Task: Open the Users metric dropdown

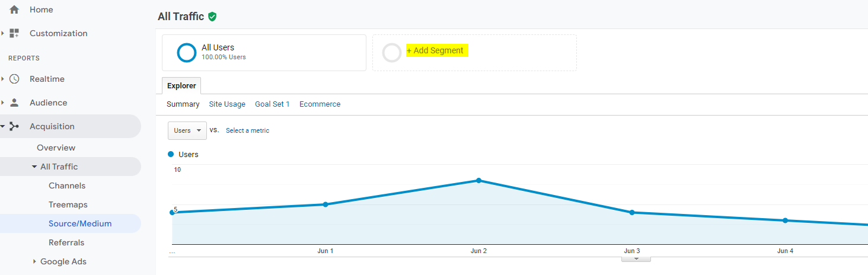Action: (x=187, y=130)
